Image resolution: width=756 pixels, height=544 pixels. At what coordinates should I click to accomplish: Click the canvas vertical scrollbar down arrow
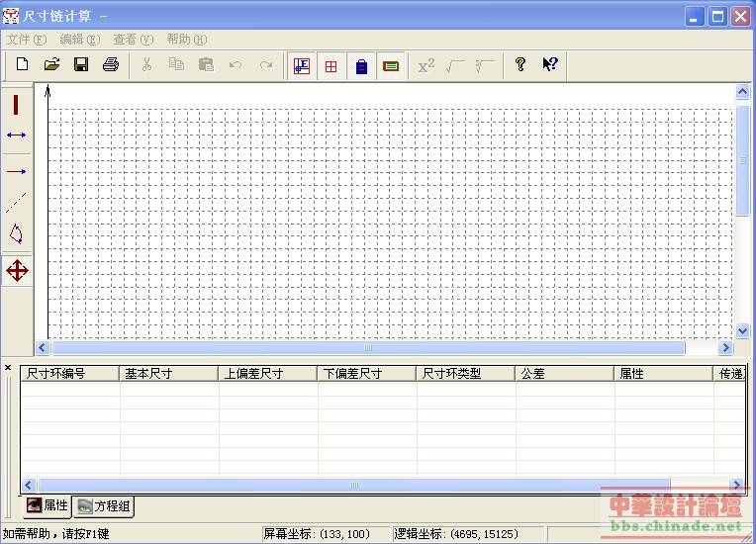[742, 331]
